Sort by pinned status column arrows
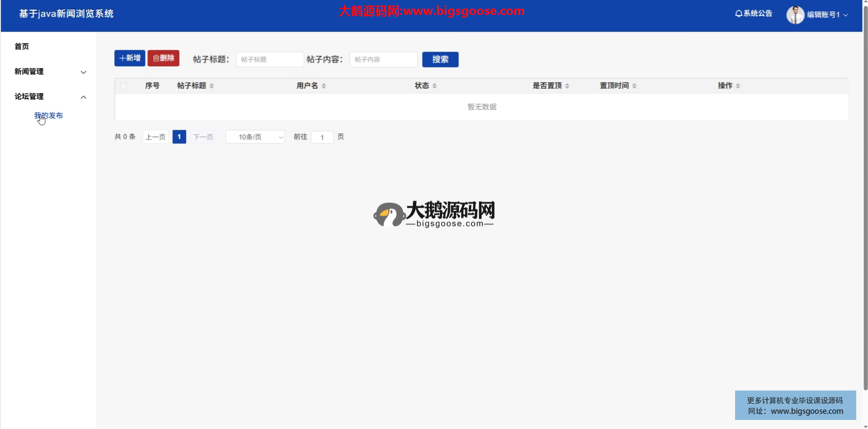Screen dimensions: 868x429 pyautogui.click(x=567, y=86)
